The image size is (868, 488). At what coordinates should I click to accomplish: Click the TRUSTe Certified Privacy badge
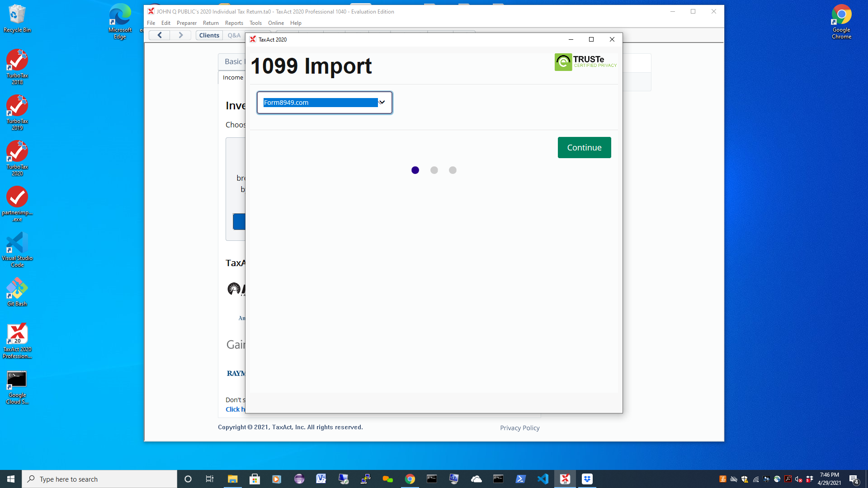click(586, 62)
